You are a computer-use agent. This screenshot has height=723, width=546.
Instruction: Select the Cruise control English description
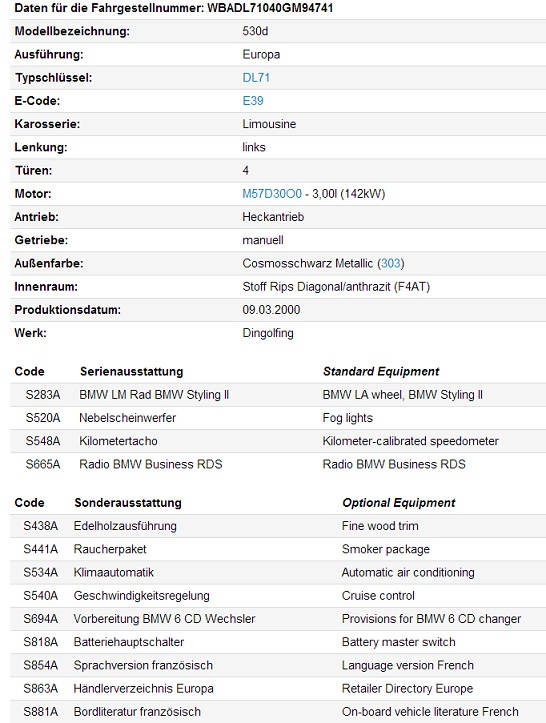point(378,596)
